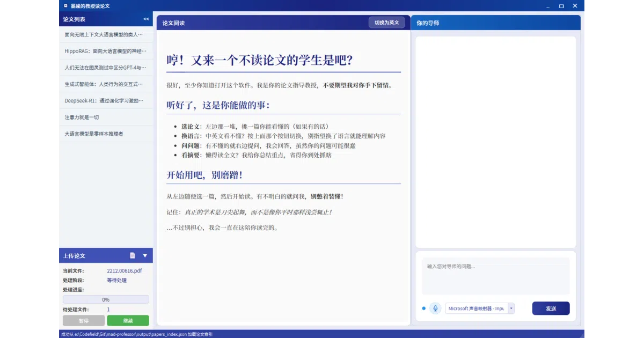Screen dimensions: 644x338
Task: Open the Microsoft 声音映射器 device dropdown
Action: [479, 308]
